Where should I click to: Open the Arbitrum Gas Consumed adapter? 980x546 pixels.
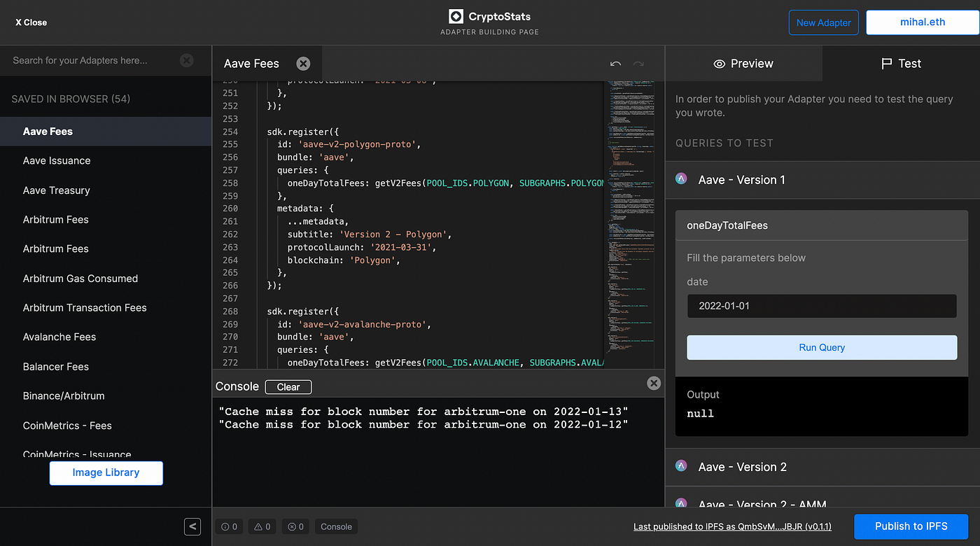[x=106, y=279]
